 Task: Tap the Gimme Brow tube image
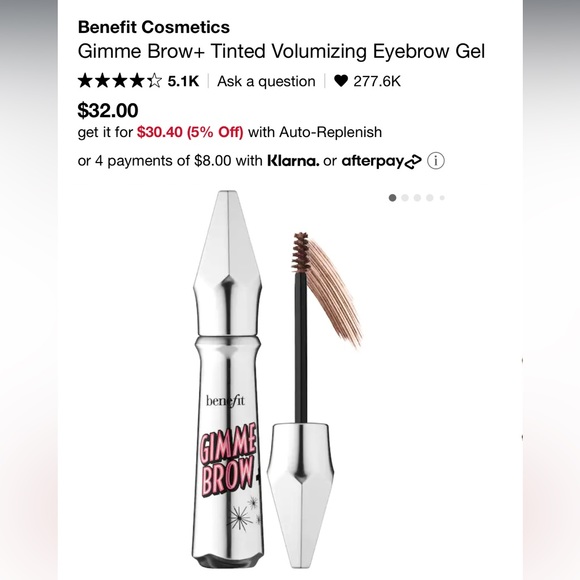[228, 379]
